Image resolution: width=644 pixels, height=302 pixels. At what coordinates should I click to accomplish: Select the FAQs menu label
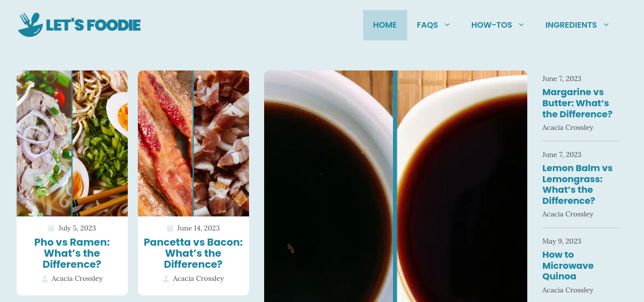pos(427,25)
